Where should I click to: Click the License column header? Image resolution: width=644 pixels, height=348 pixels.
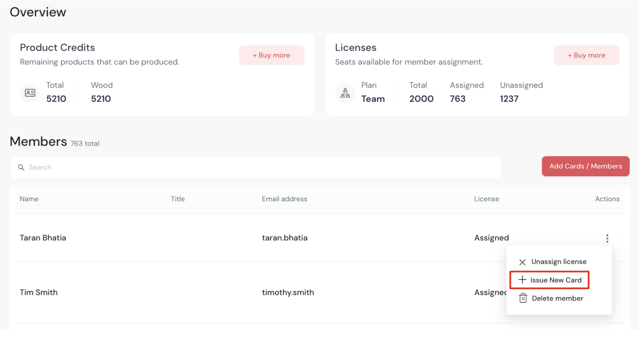click(x=486, y=199)
